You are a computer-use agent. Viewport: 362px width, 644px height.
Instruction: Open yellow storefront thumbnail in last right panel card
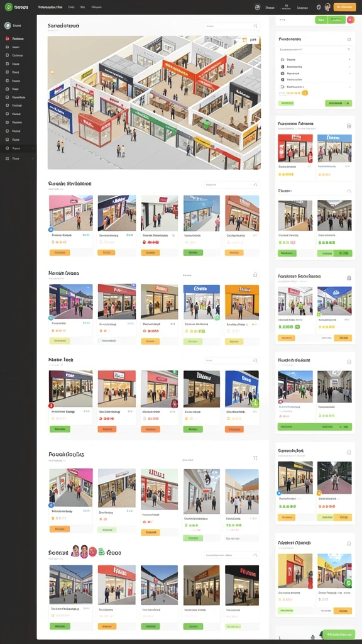point(295,570)
